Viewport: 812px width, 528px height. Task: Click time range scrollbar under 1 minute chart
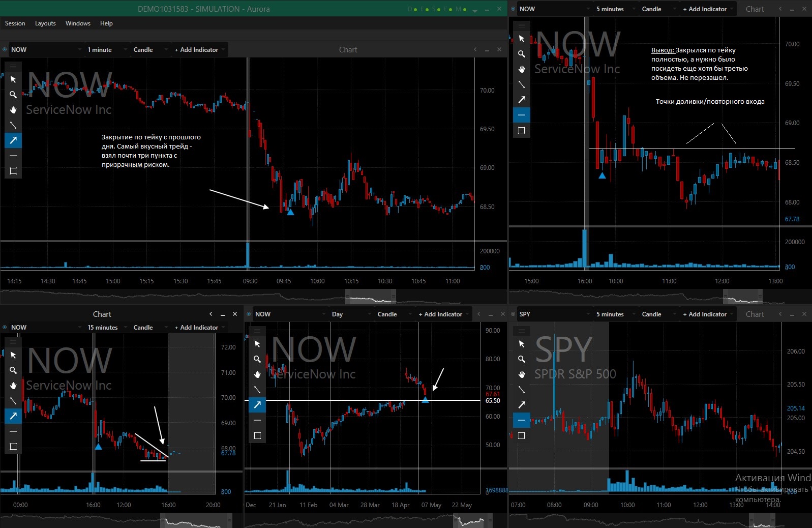371,296
